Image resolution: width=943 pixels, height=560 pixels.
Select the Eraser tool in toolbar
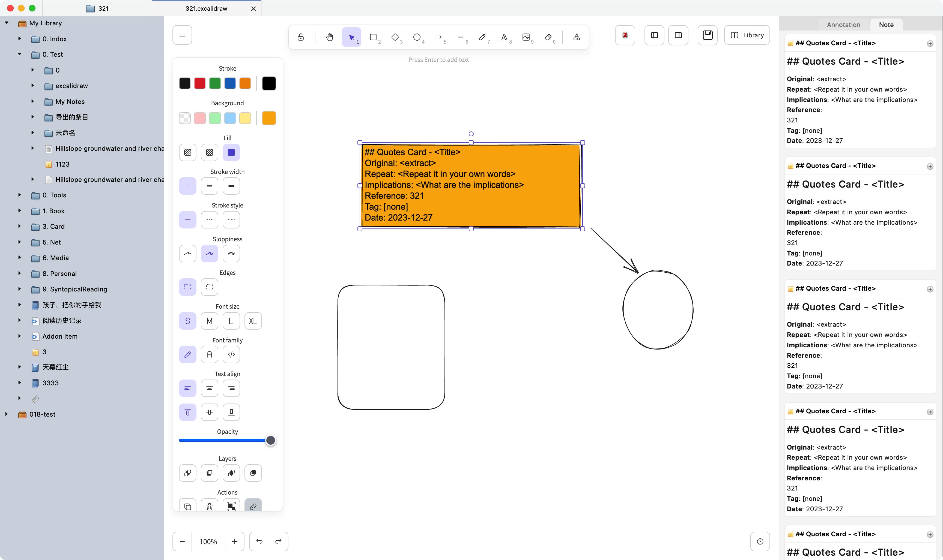point(548,37)
